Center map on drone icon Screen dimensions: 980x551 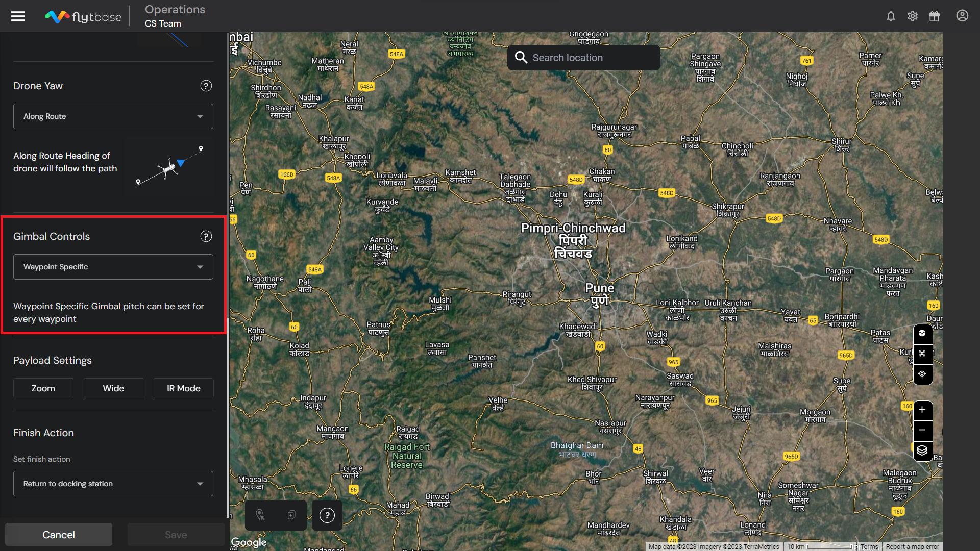[x=922, y=354]
